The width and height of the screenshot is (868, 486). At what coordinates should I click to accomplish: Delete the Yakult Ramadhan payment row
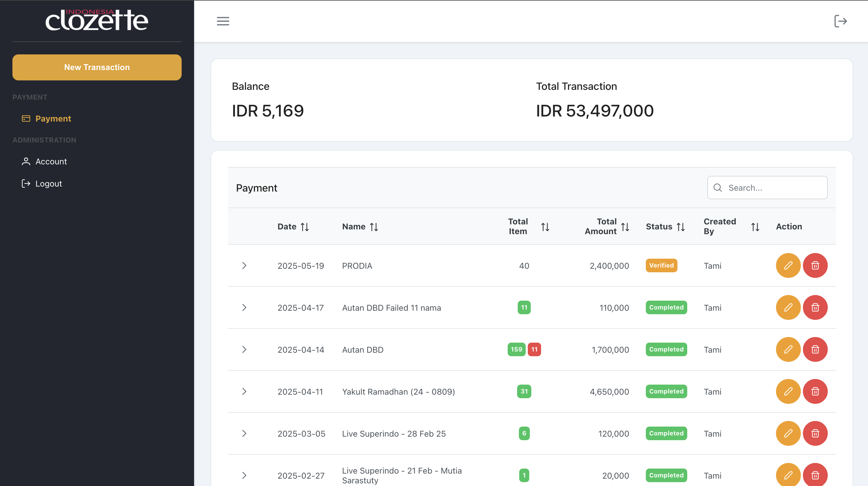point(815,391)
